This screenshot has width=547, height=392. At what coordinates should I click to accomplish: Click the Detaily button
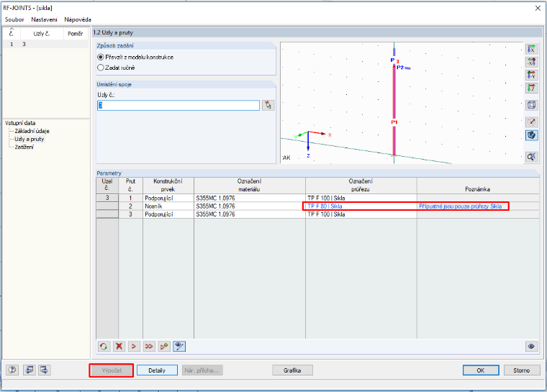coord(157,370)
